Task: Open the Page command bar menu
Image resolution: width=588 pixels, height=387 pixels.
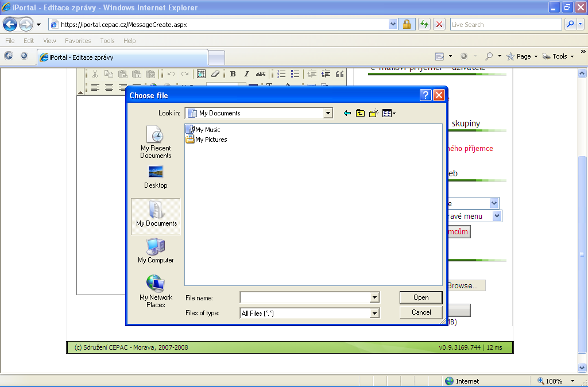Action: [x=522, y=56]
